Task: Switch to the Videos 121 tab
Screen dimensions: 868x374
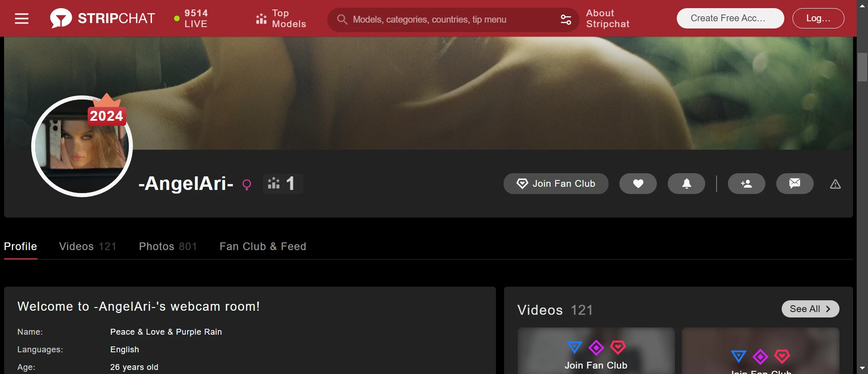Action: coord(88,246)
